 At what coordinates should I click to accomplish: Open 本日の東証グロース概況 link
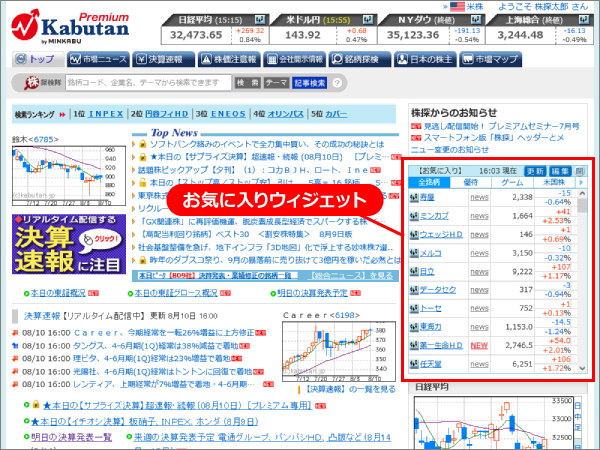[176, 293]
